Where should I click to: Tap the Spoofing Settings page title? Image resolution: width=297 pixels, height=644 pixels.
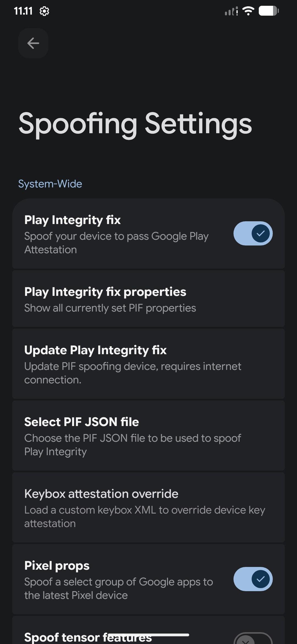(135, 124)
